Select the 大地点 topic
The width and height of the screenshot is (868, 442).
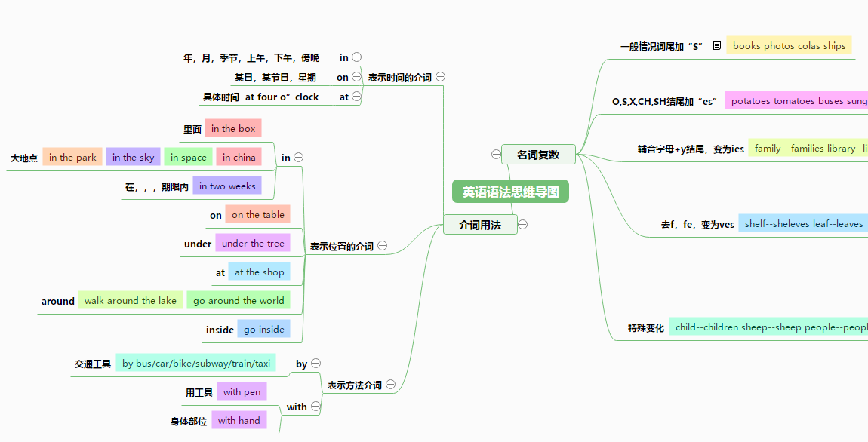click(x=24, y=158)
